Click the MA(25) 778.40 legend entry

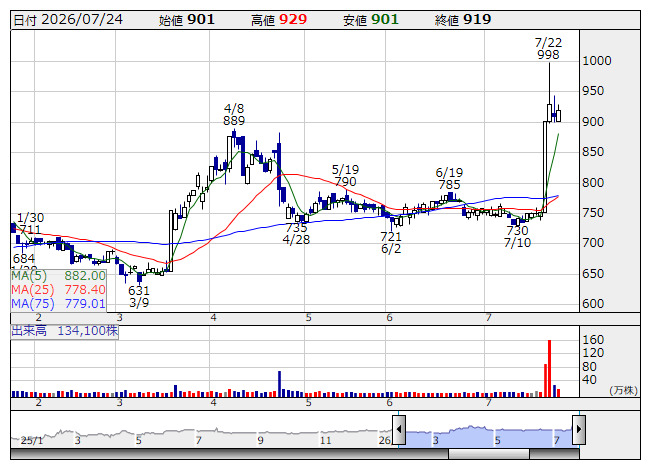pos(58,290)
